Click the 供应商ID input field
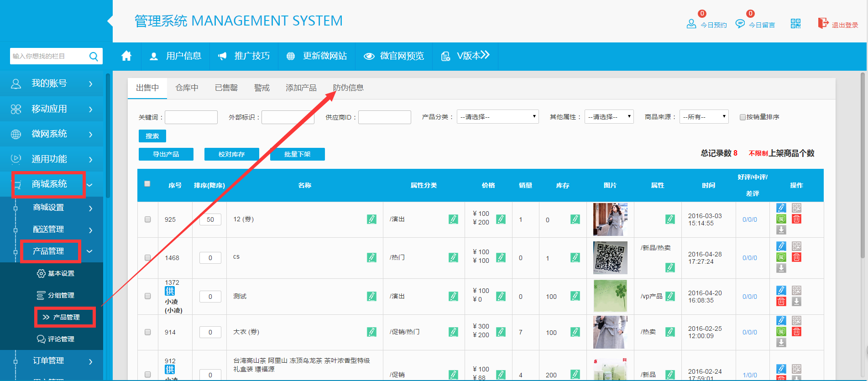The image size is (868, 381). tap(385, 117)
